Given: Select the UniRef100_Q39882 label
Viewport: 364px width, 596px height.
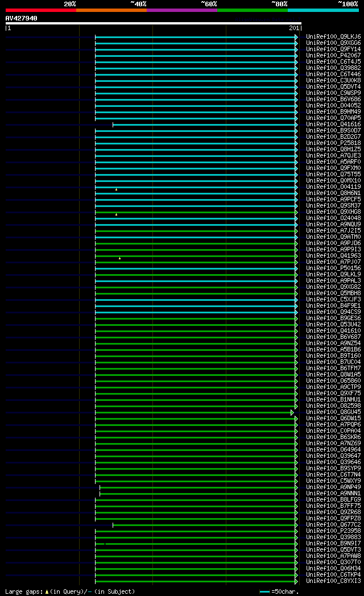Looking at the screenshot, I should 333,68.
